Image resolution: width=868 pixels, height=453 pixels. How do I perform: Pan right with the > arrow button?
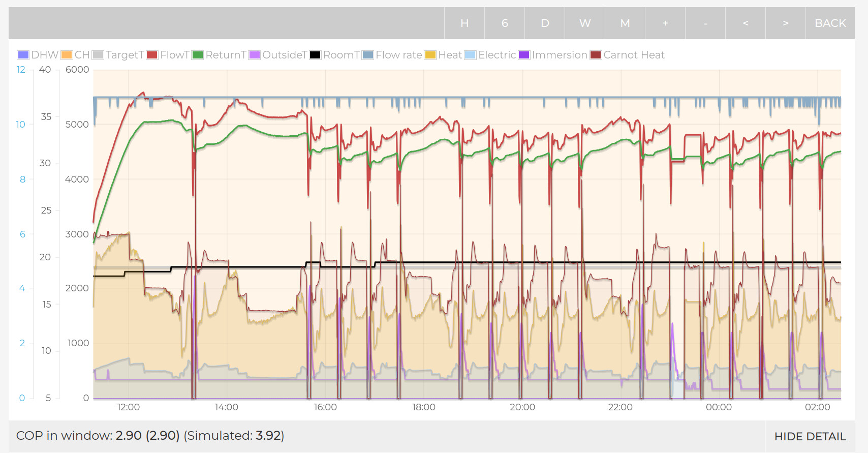click(786, 23)
